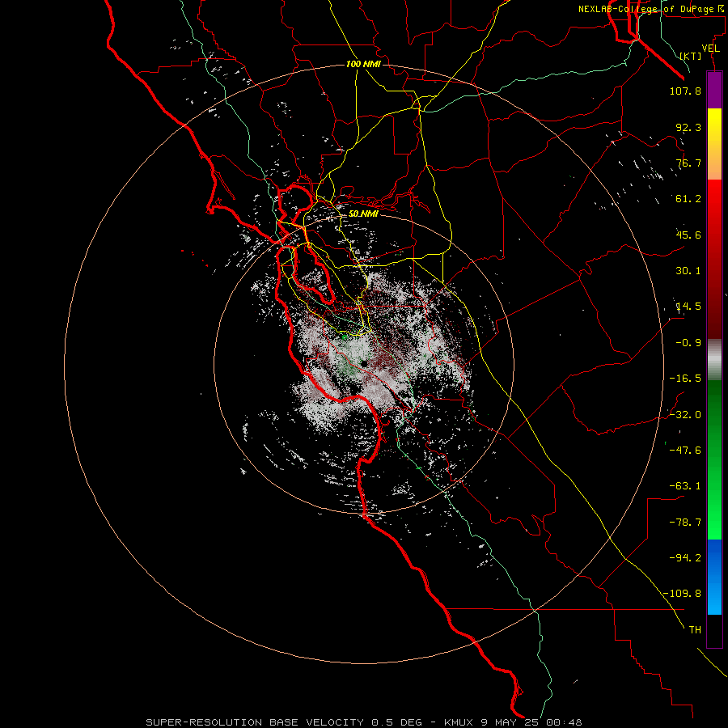Viewport: 728px width, 728px height.
Task: Select the 30.1 scale value
Action: [x=688, y=271]
